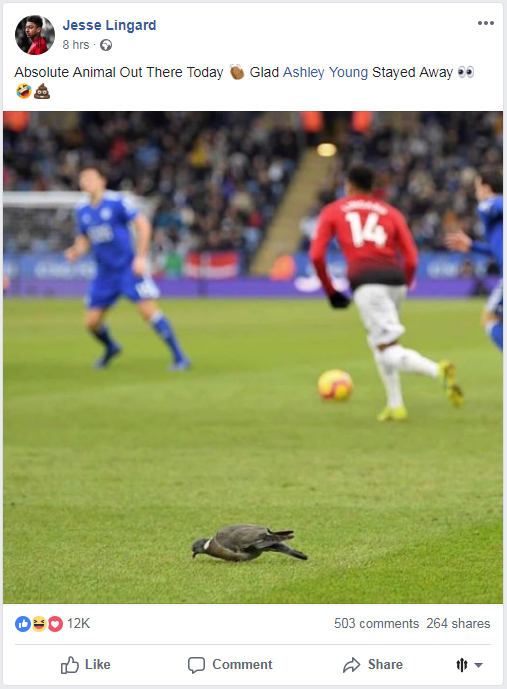Click Jesse Lingard's profile picture
The width and height of the screenshot is (507, 689).
35,35
